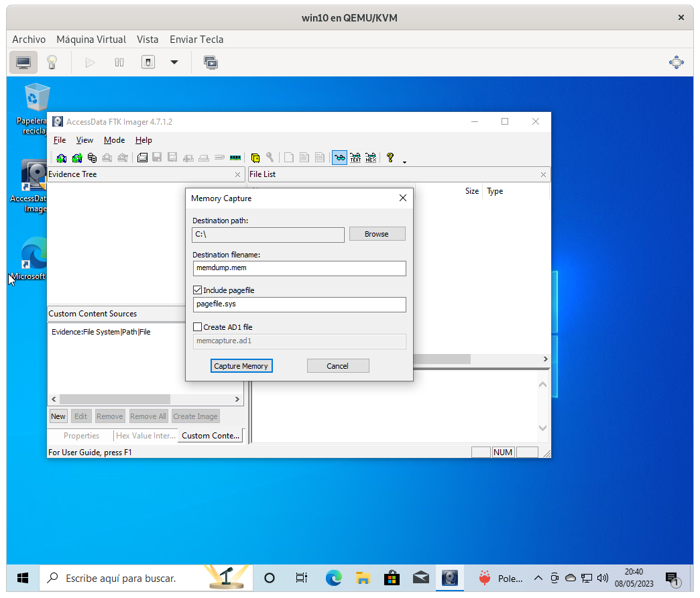
Task: Click Browse to choose the destination path
Action: [377, 234]
